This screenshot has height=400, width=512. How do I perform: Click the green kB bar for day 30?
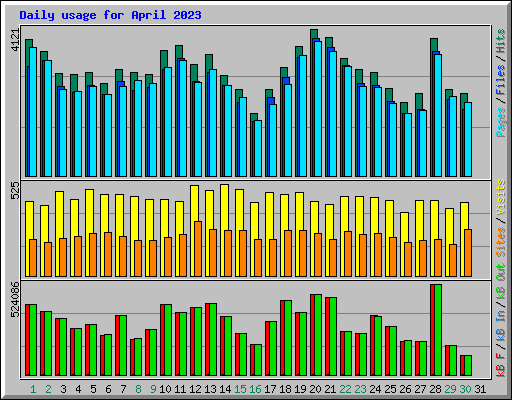468,366
